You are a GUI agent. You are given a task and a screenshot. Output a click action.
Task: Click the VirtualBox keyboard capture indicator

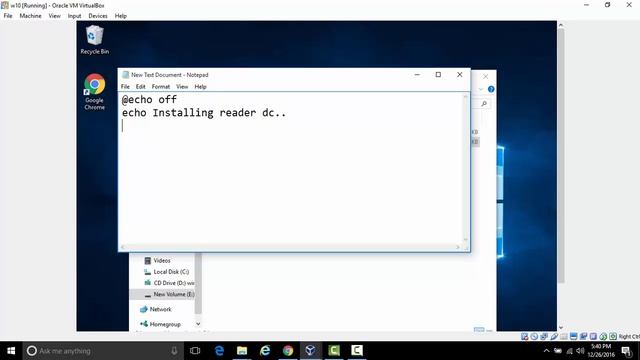613,336
